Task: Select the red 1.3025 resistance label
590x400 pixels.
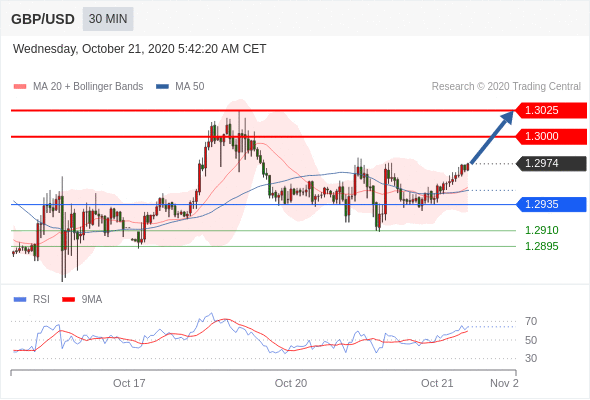Action: (x=551, y=110)
